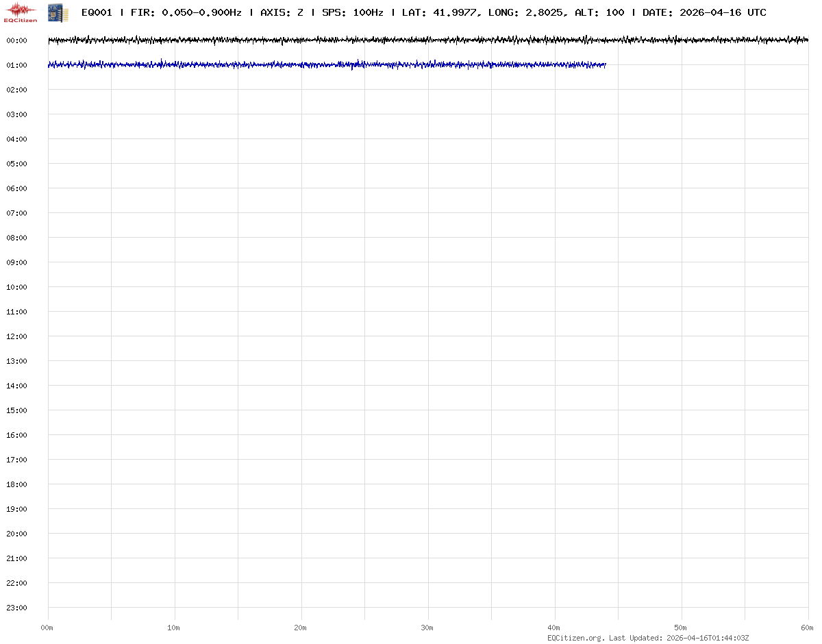
Task: Click the EQ001 station name in header
Action: [x=97, y=12]
